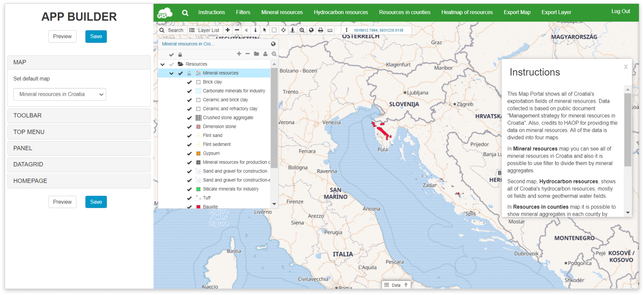Viewport: 644px width, 295px height.
Task: Uncheck the Gypsum layer visibility
Action: pyautogui.click(x=189, y=153)
